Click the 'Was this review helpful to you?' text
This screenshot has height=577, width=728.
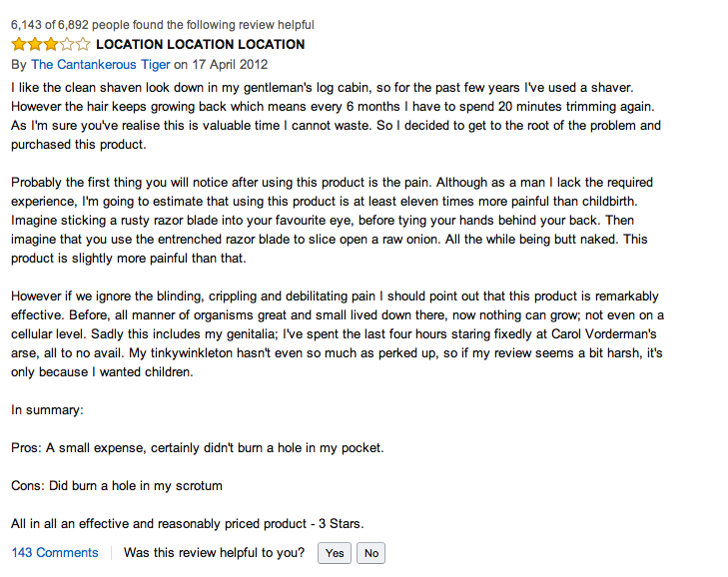coord(214,553)
